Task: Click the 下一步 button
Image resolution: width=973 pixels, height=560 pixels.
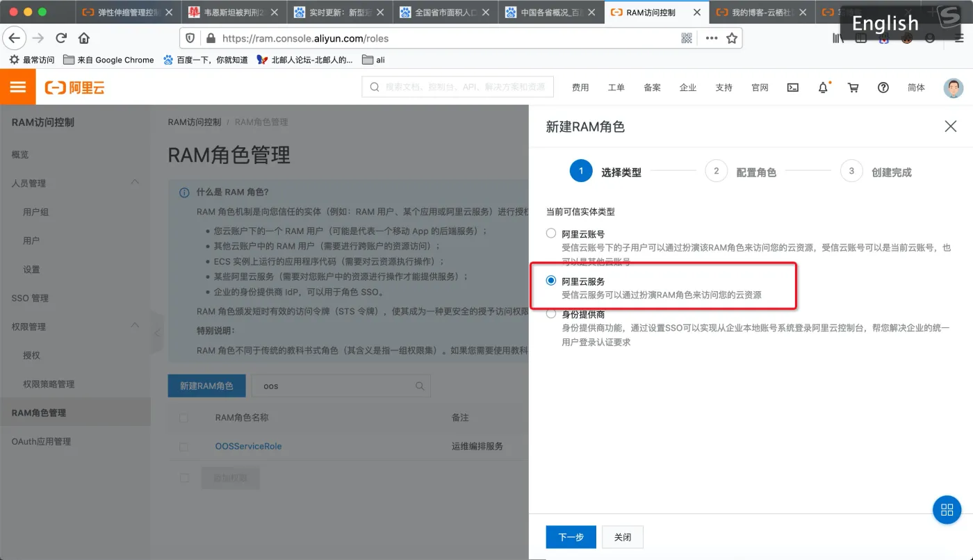Action: pyautogui.click(x=571, y=537)
